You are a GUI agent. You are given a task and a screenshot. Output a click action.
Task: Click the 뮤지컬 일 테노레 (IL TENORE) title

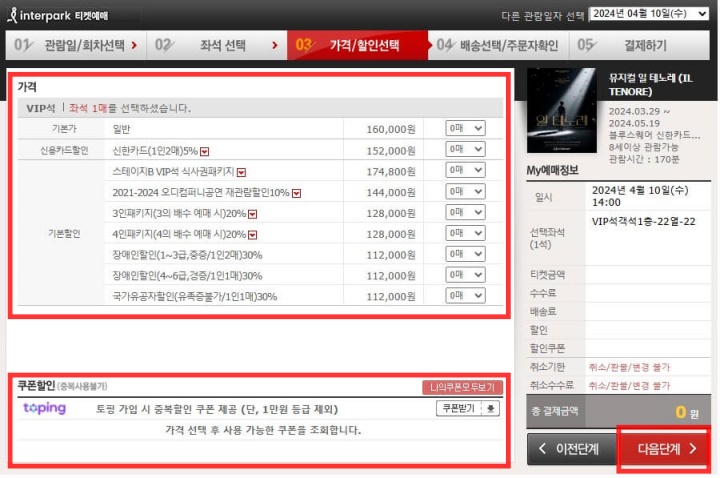pos(650,85)
